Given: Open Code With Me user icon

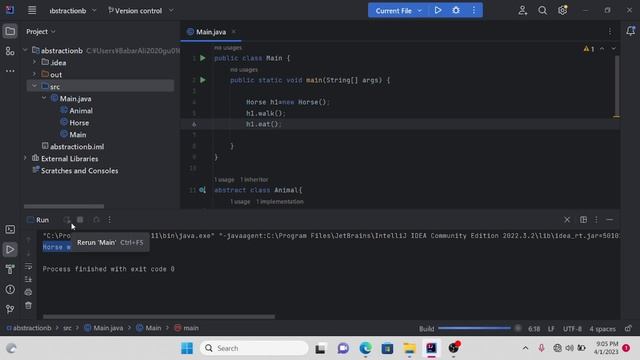Looking at the screenshot, I should [x=522, y=10].
